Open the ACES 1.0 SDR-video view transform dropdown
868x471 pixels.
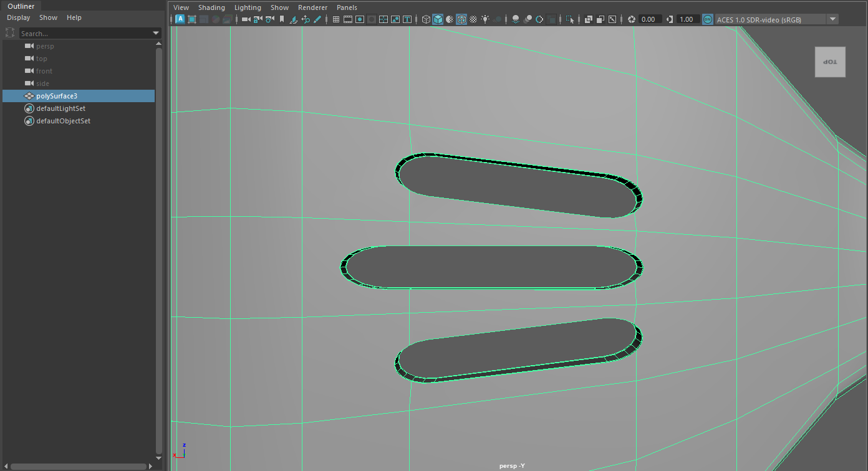click(x=778, y=19)
